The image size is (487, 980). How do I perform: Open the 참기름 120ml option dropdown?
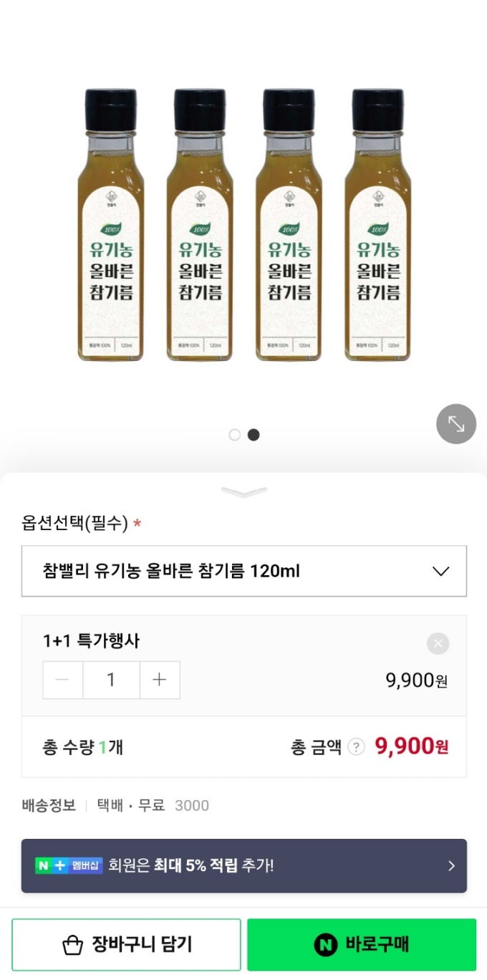(x=243, y=571)
